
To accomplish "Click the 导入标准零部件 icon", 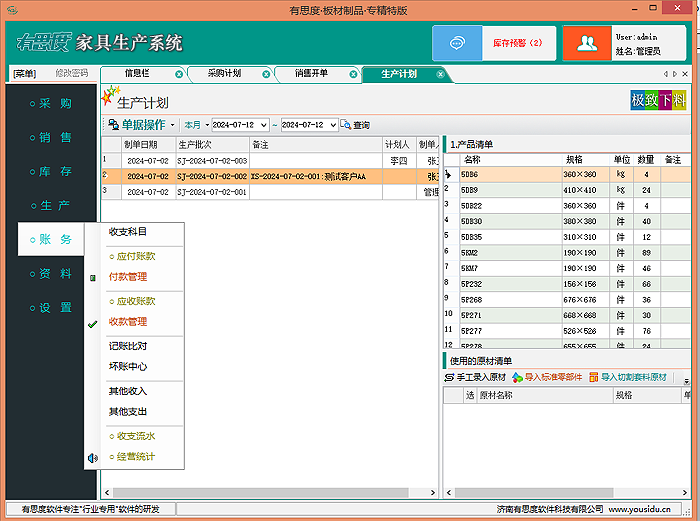I will pyautogui.click(x=517, y=378).
